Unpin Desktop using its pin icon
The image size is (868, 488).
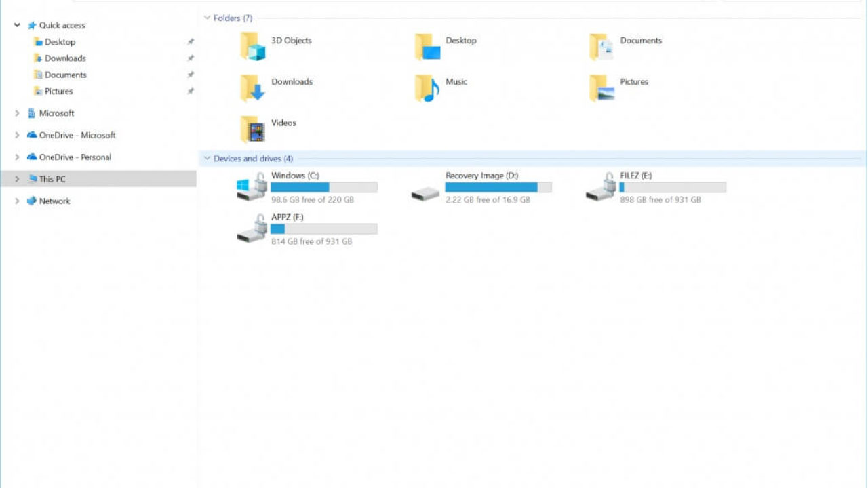tap(191, 42)
